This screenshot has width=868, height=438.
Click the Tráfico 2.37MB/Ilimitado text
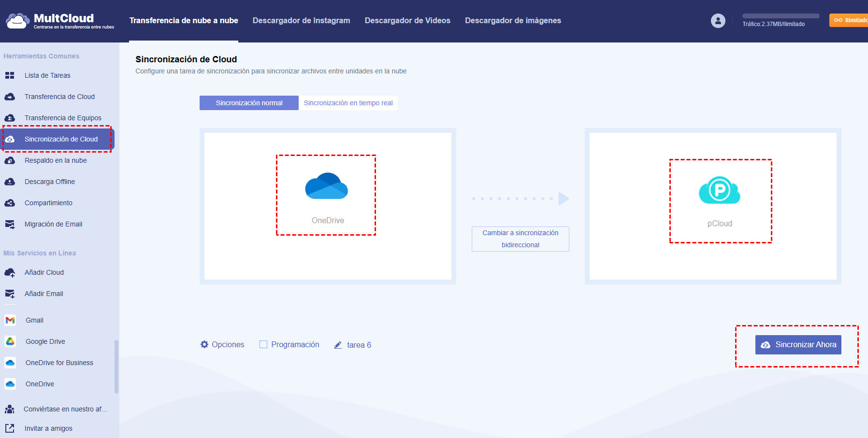click(774, 24)
